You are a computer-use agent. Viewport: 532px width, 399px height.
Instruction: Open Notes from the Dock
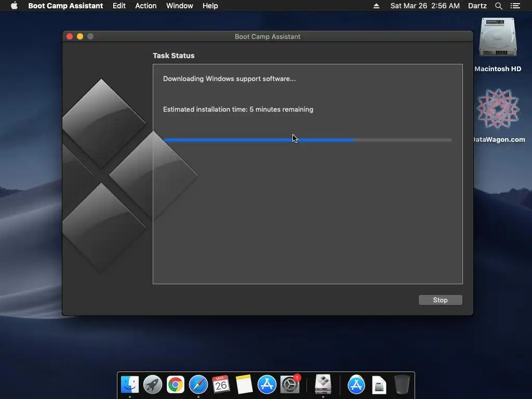[244, 385]
